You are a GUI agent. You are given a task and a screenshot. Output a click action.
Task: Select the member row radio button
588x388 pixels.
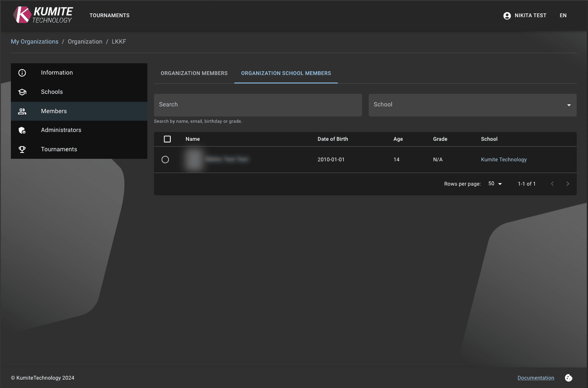tap(165, 160)
